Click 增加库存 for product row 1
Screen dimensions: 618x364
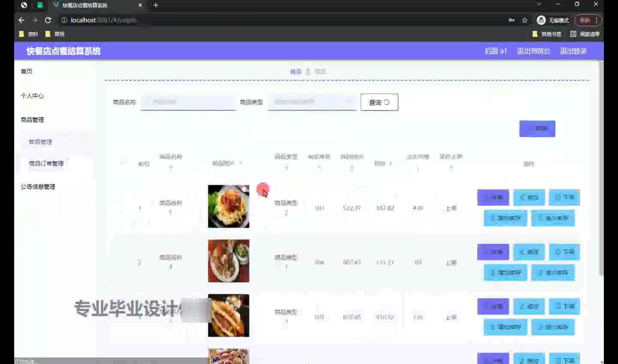tap(506, 218)
